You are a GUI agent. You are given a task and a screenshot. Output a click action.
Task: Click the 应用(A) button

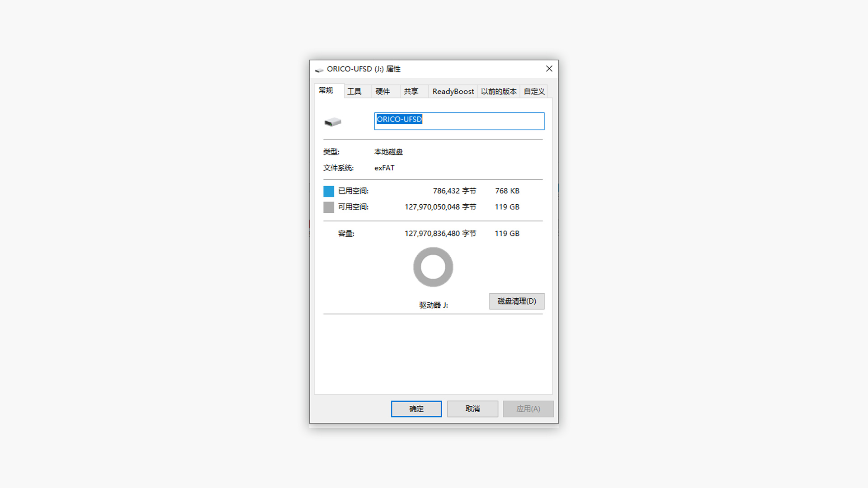[x=528, y=409]
